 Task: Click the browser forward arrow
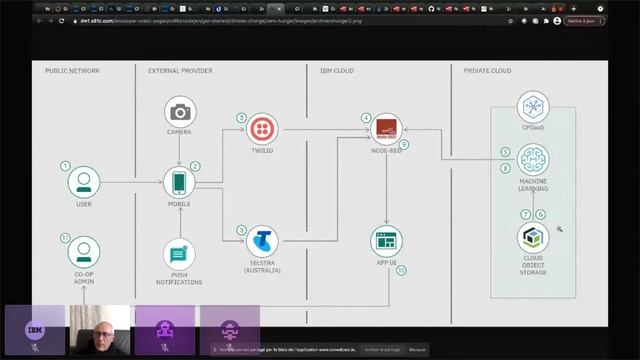[50, 21]
